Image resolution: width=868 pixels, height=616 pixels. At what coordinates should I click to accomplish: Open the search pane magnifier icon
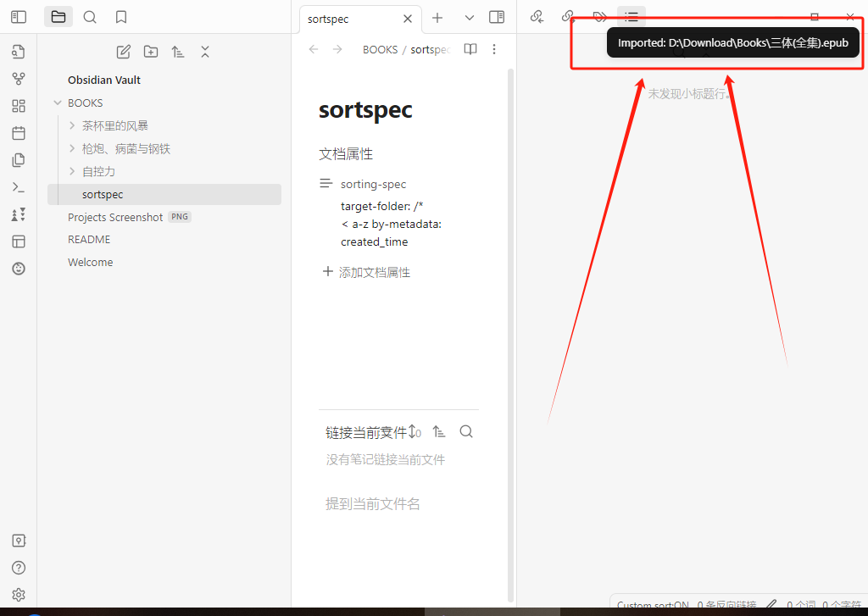90,17
